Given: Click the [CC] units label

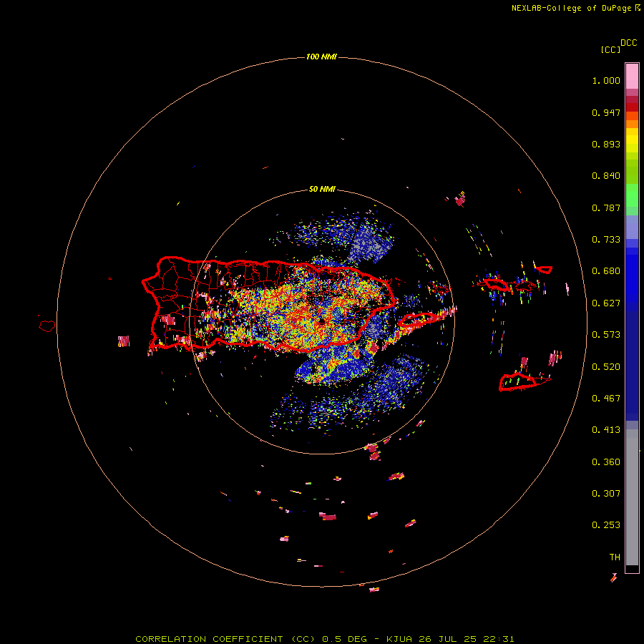Looking at the screenshot, I should pos(610,49).
